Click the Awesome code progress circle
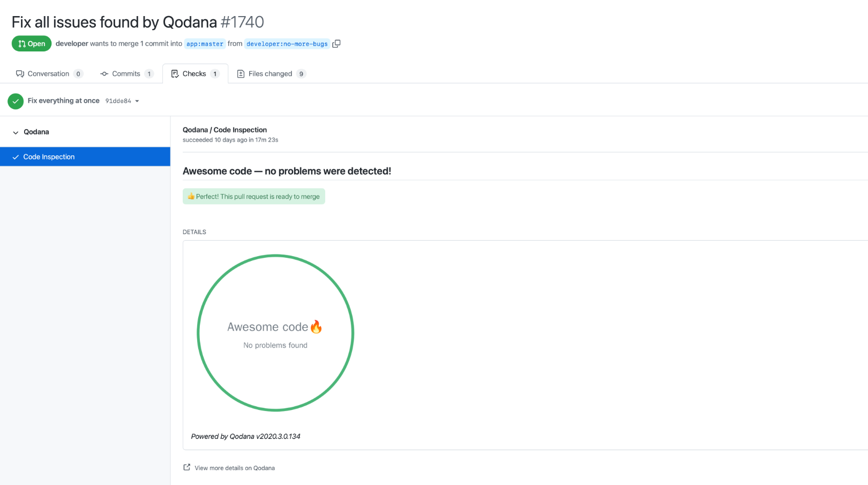Viewport: 868px width, 485px height. coord(275,333)
